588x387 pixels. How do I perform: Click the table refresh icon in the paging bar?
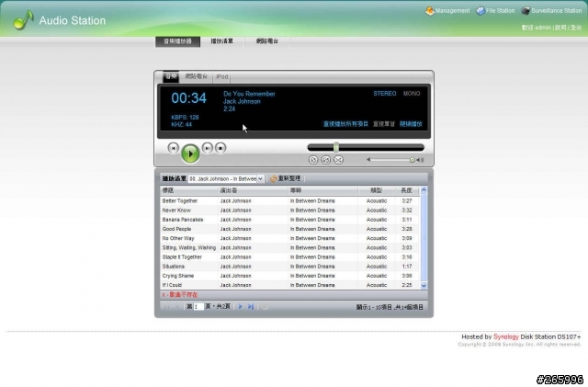click(264, 307)
